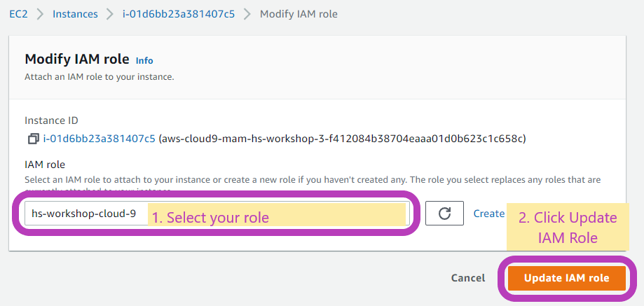Viewport: 644px width, 306px height.
Task: Click the Update IAM role button
Action: [566, 278]
